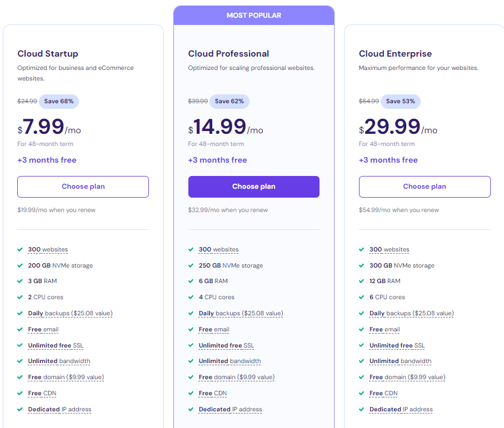Click 250 GB NVMe storage feature
Screen dimensions: 504x428
click(x=231, y=265)
